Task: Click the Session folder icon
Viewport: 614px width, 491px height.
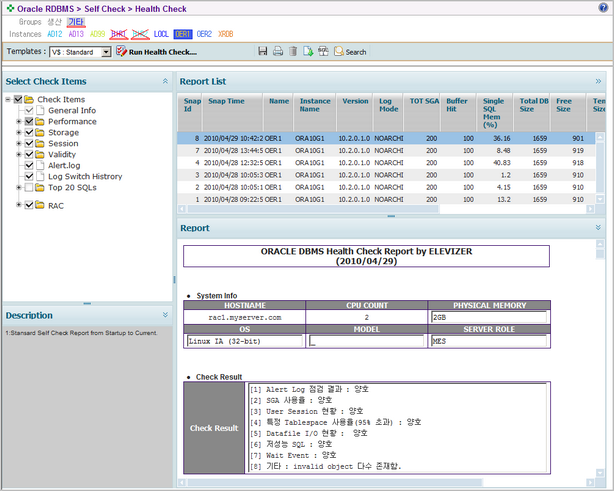Action: point(40,143)
